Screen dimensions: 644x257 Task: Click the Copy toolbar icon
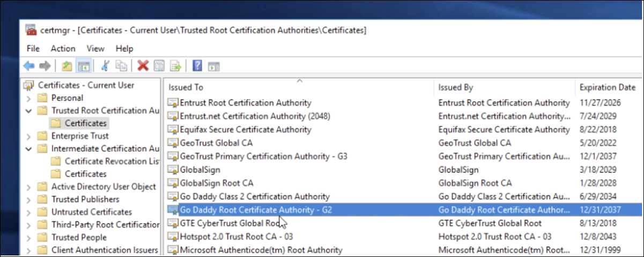(122, 66)
